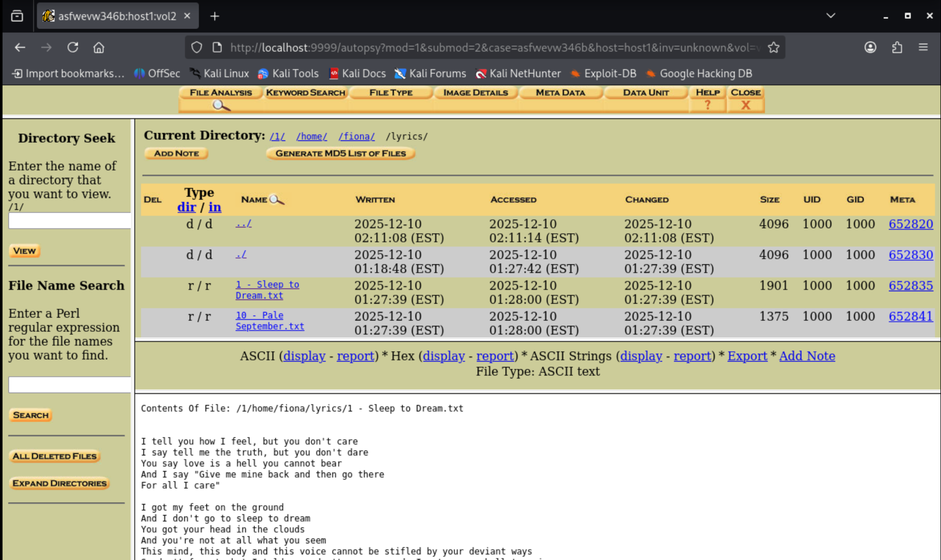
Task: Open the Firefox extensions puzzle icon
Action: 897,48
